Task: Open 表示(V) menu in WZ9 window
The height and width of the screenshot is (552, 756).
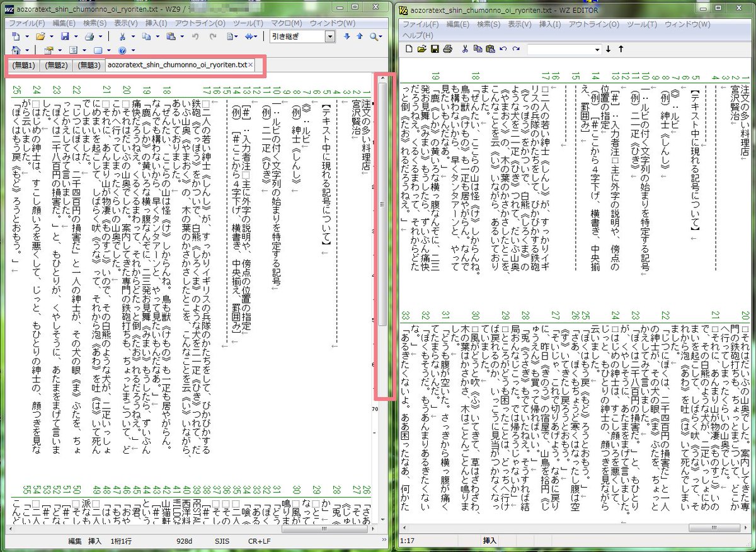Action: pos(125,23)
